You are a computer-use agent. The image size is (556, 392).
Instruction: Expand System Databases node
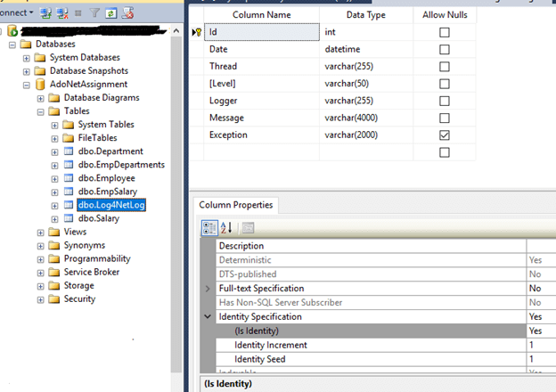(x=27, y=58)
